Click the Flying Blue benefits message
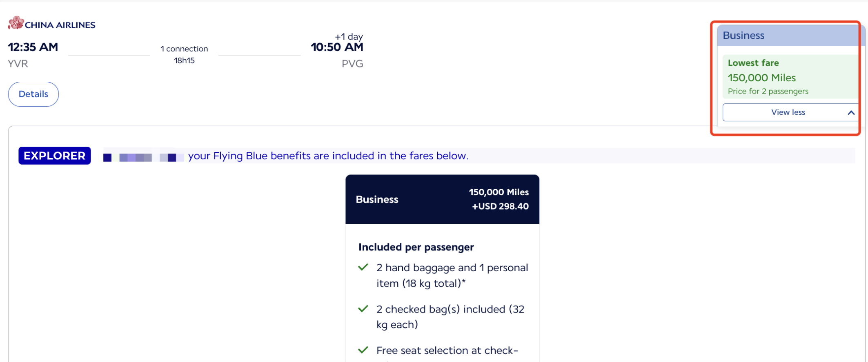The image size is (868, 362). (x=328, y=156)
